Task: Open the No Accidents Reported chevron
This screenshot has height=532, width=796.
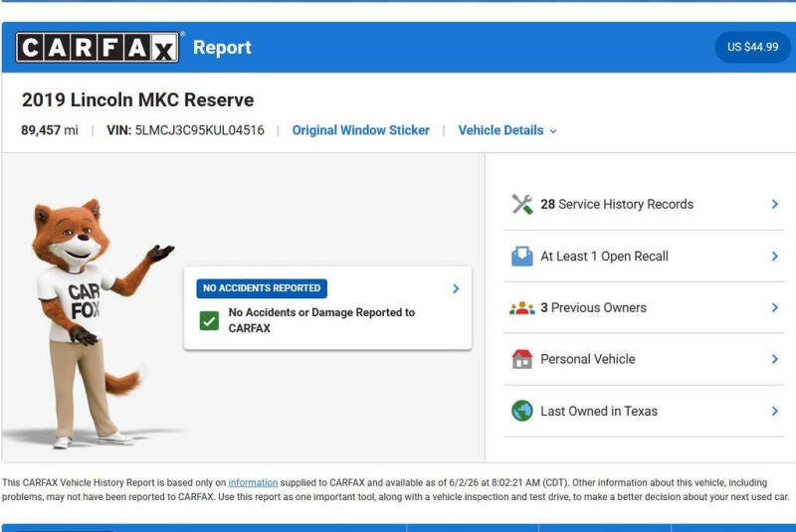Action: pos(456,288)
